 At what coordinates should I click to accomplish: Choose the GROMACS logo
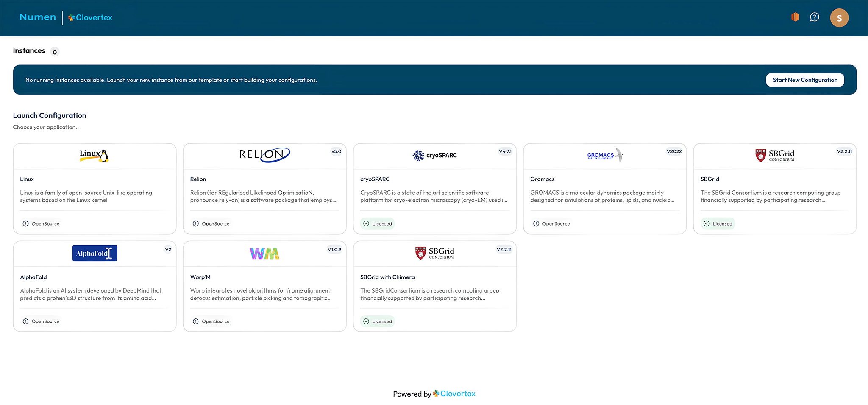[604, 155]
